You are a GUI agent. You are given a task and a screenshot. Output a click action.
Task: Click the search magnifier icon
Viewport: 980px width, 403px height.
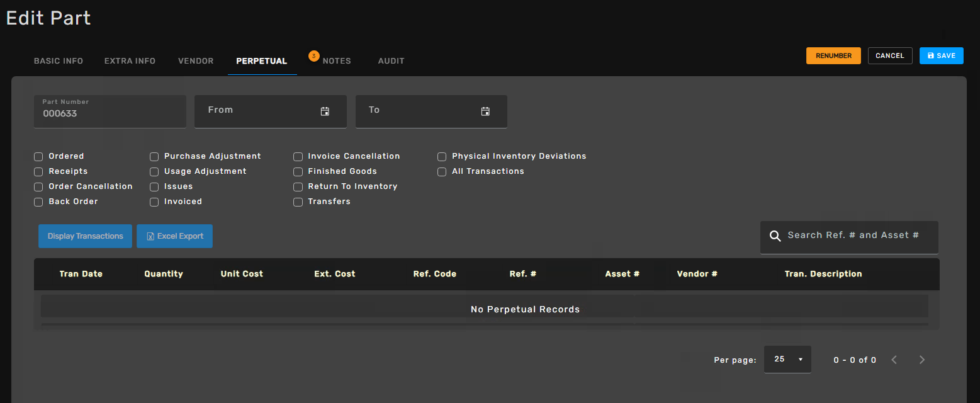click(x=775, y=236)
